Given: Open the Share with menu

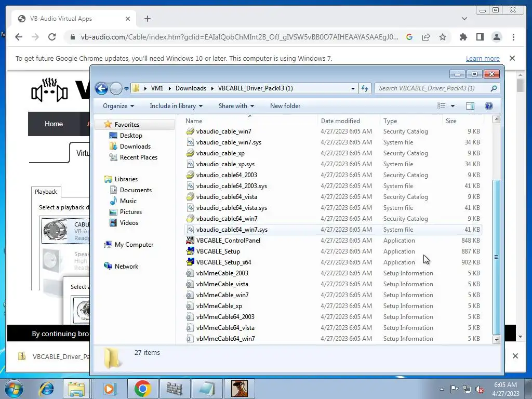Looking at the screenshot, I should [x=236, y=106].
